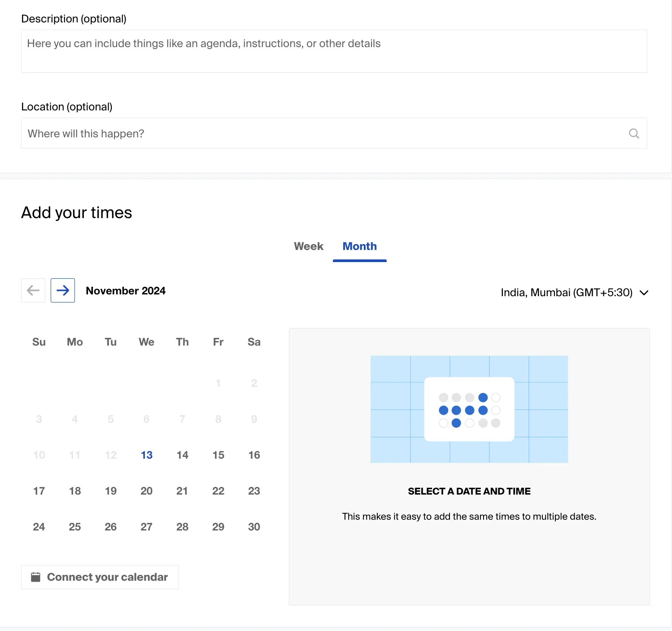Screen dimensions: 672x631
Task: Select November 13 on the calendar
Action: click(147, 455)
